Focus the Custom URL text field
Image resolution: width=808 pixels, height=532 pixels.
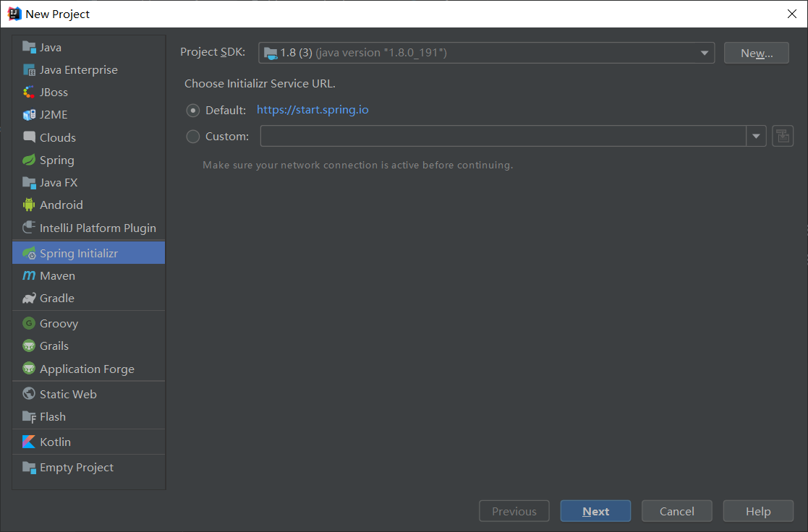pyautogui.click(x=503, y=136)
